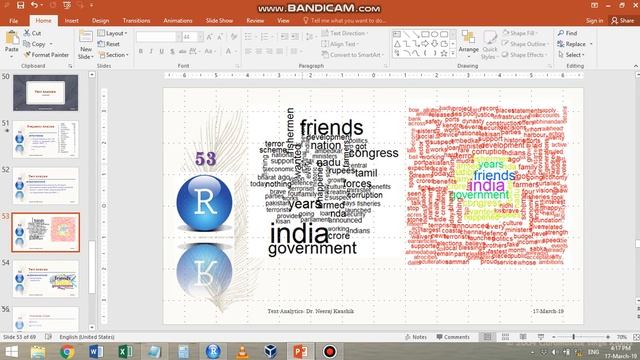Screen dimensions: 640x360
Task: Undo the last action from the title bar
Action: [x=34, y=5]
